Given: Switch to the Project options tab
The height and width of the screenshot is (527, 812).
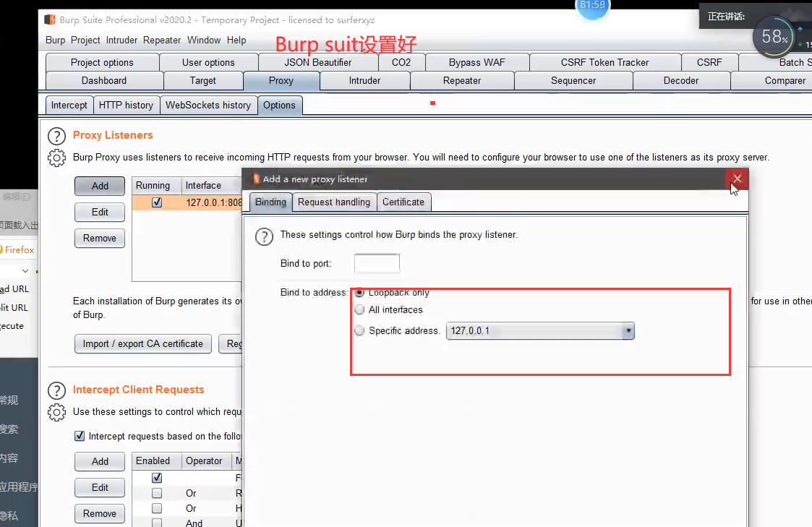Looking at the screenshot, I should [102, 62].
